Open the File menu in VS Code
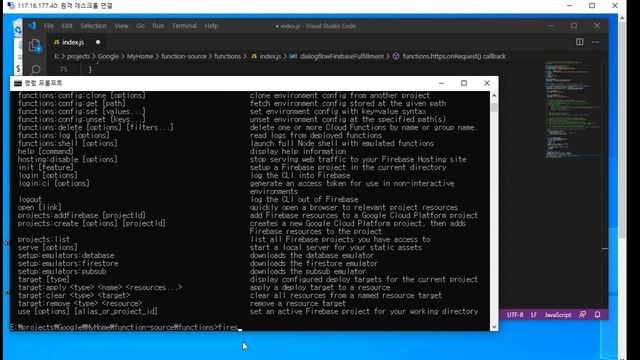This screenshot has height=360, width=640. [x=49, y=26]
